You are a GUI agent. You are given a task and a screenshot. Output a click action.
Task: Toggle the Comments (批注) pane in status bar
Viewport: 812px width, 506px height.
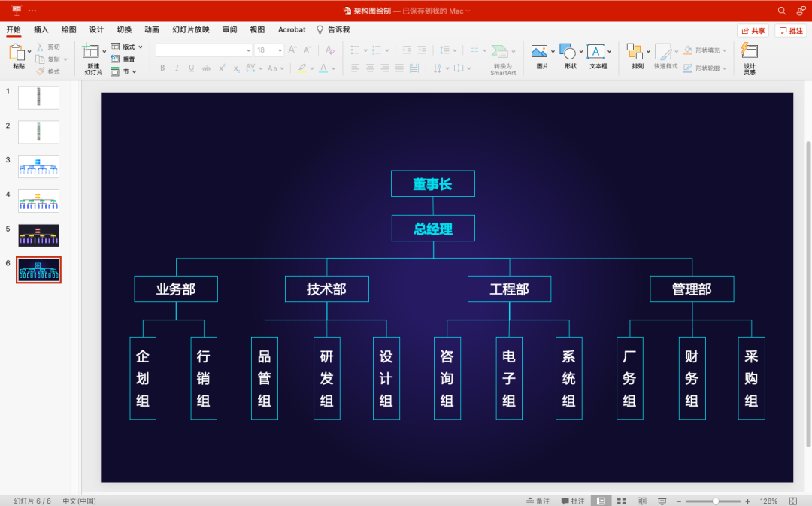click(x=573, y=501)
